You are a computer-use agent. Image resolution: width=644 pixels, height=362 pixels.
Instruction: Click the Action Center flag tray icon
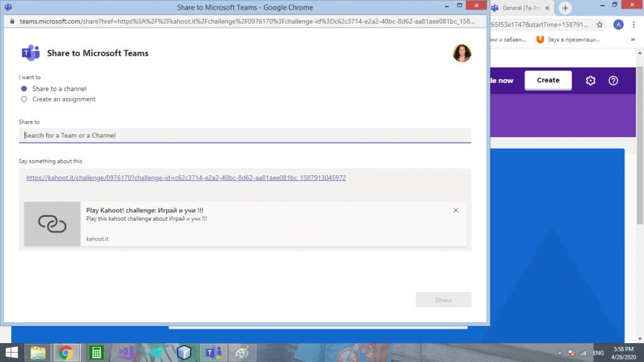(x=571, y=353)
